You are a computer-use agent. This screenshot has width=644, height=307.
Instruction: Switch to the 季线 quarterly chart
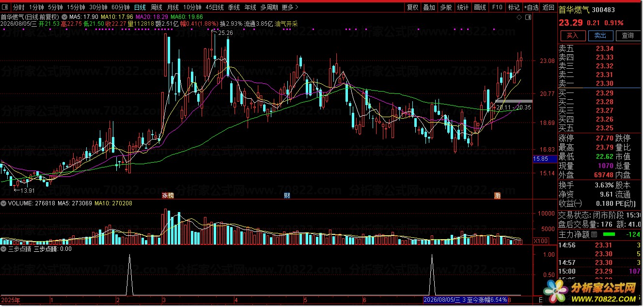(234, 7)
